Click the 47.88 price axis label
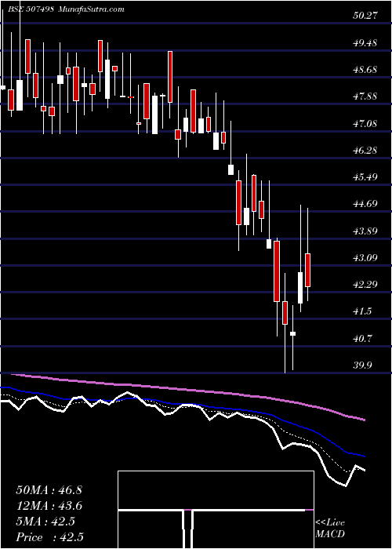Image resolution: width=392 pixels, height=549 pixels. [x=365, y=96]
